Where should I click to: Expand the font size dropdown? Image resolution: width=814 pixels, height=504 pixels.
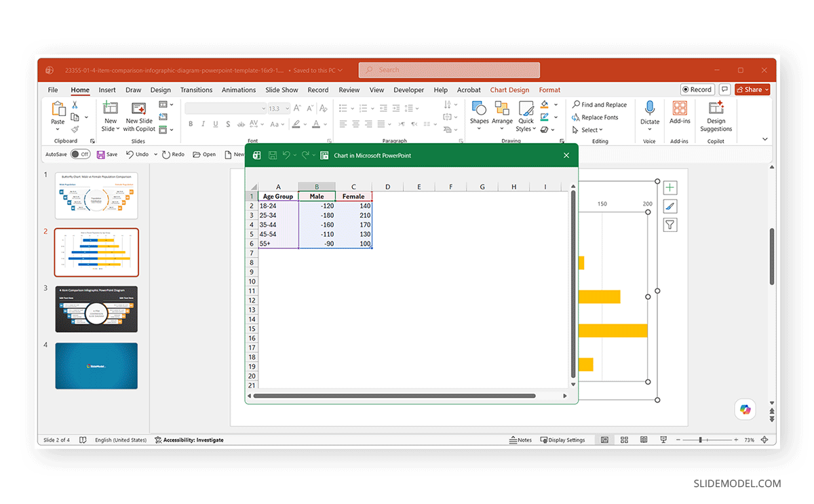pyautogui.click(x=288, y=109)
